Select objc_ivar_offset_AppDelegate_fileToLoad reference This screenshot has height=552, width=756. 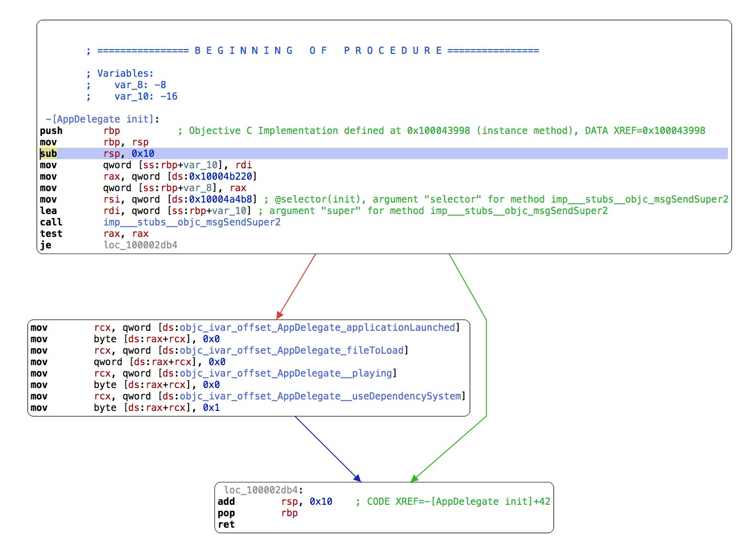[x=291, y=350]
